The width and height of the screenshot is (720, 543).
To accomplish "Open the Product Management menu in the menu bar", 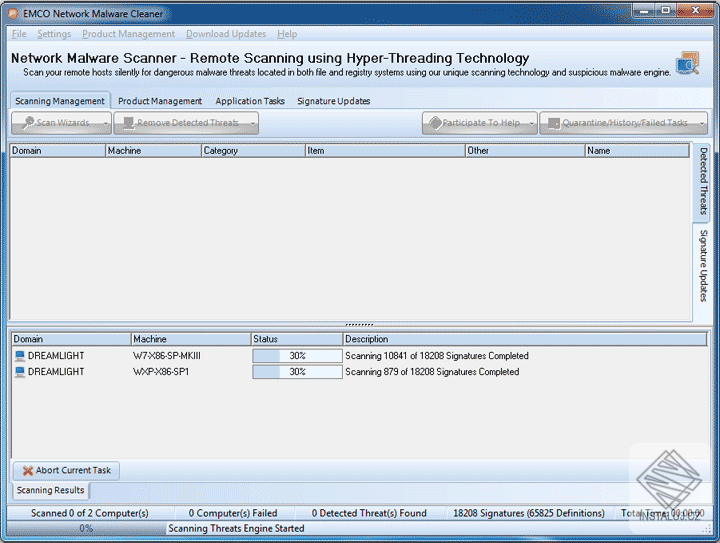I will [129, 34].
